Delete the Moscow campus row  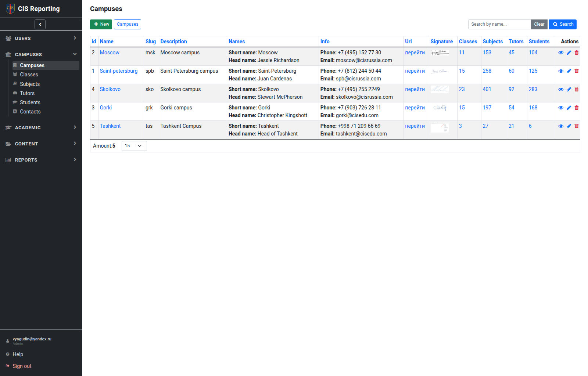(577, 53)
